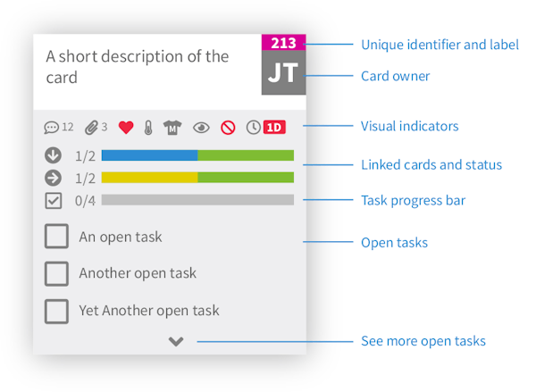Click the pink 213 card identifier label
536x392 pixels.
283,42
